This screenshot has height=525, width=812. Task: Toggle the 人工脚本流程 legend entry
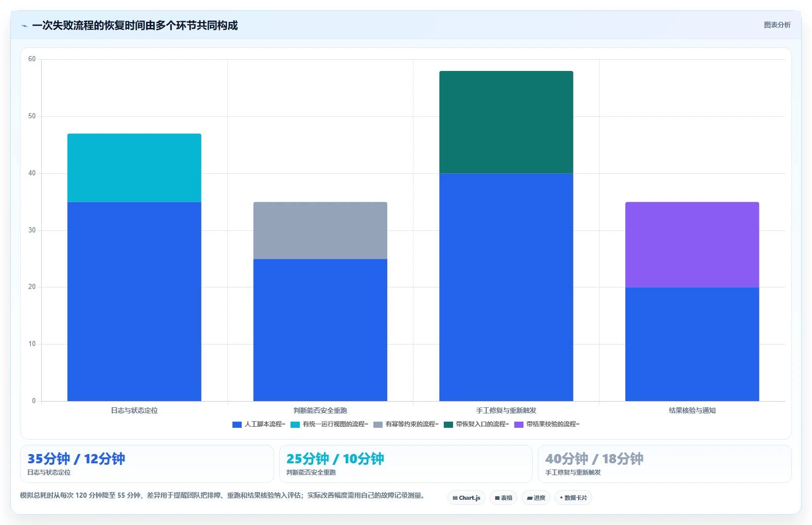click(259, 424)
